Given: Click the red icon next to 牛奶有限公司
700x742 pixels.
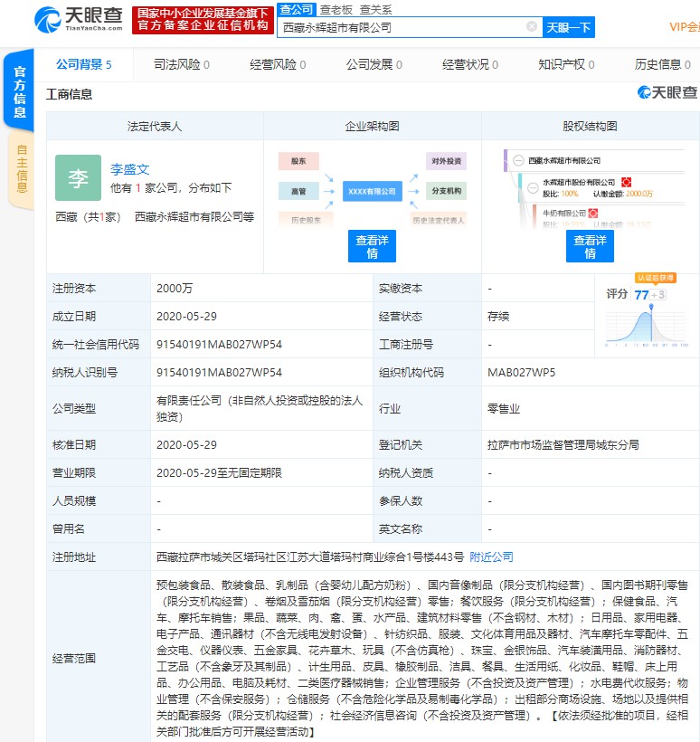Looking at the screenshot, I should pyautogui.click(x=593, y=214).
